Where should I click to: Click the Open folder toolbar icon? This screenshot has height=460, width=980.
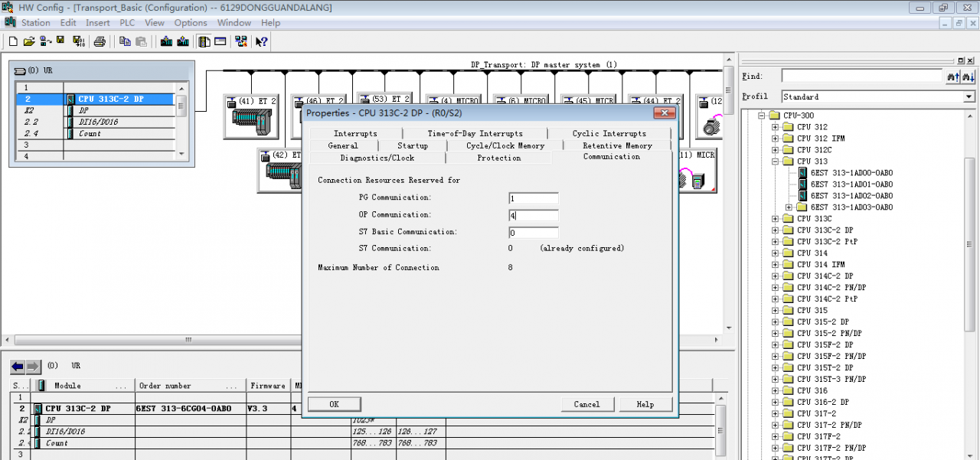click(x=29, y=41)
